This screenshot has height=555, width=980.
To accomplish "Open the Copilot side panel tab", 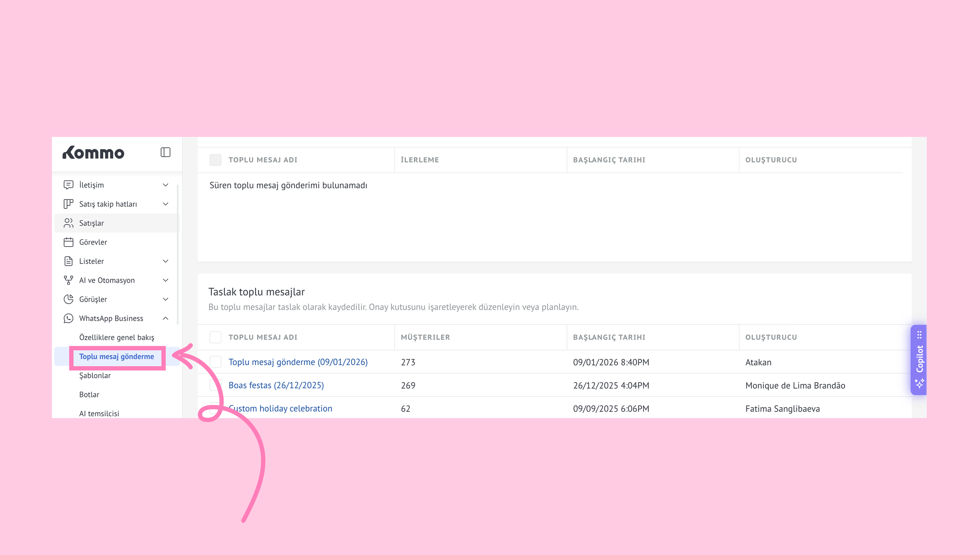I will (919, 359).
